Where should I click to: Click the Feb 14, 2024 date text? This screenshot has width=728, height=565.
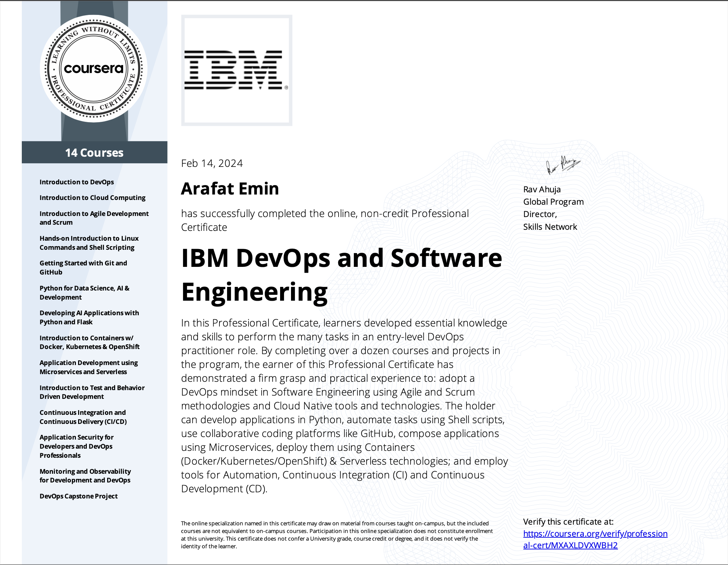click(x=212, y=163)
